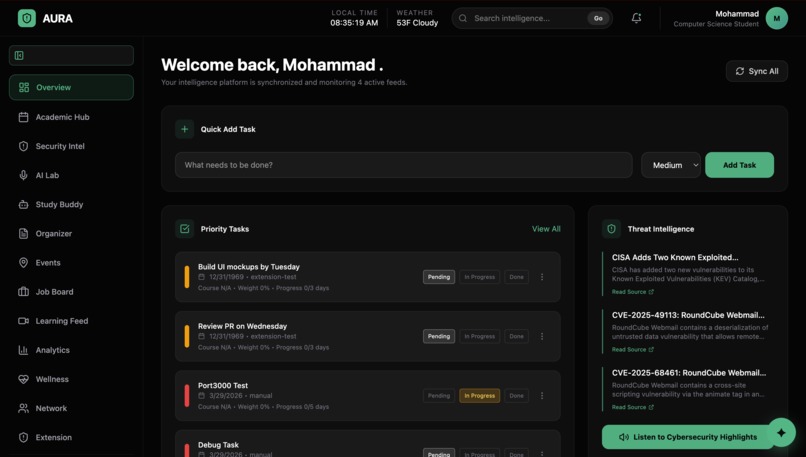806x457 pixels.
Task: Click the search magnifier icon
Action: point(463,19)
